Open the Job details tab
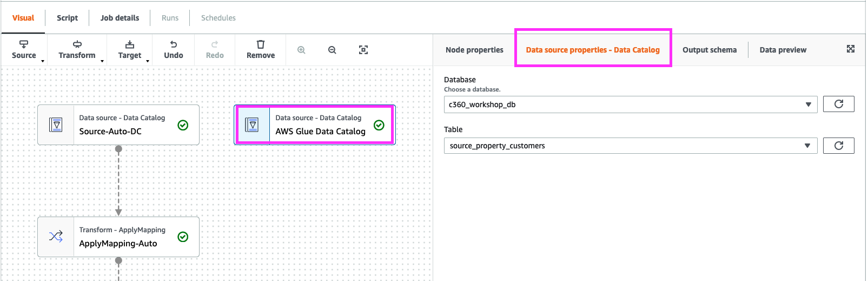The width and height of the screenshot is (868, 281). click(x=120, y=18)
